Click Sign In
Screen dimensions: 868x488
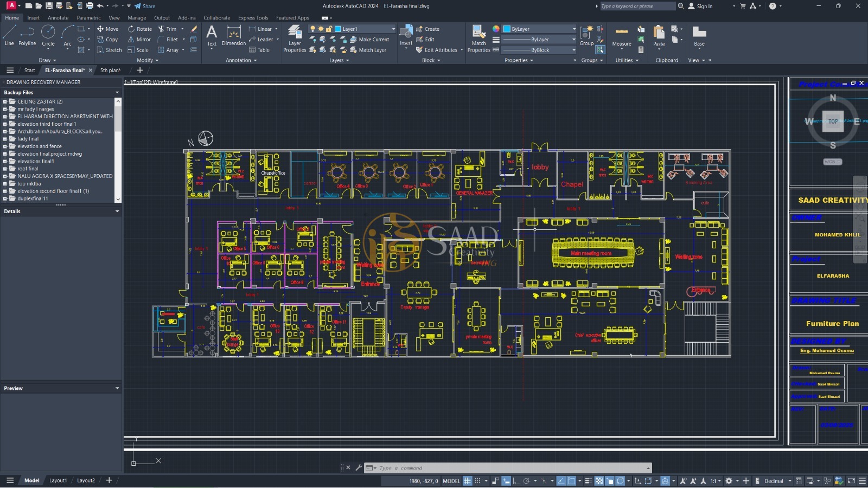tap(700, 6)
